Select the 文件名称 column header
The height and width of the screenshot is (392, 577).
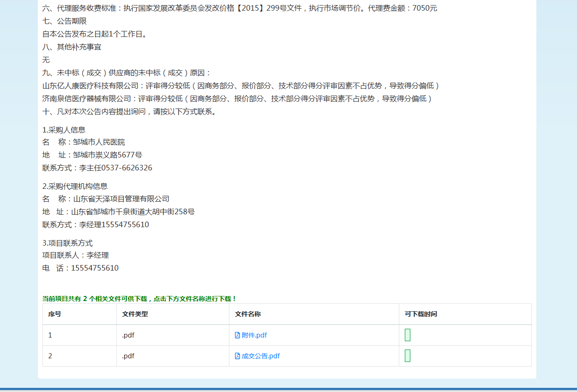coord(248,314)
